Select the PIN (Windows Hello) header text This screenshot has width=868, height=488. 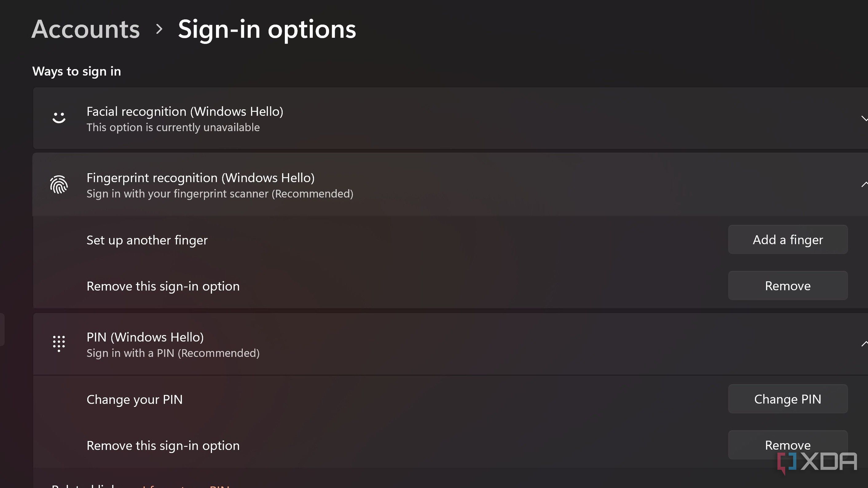coord(145,337)
